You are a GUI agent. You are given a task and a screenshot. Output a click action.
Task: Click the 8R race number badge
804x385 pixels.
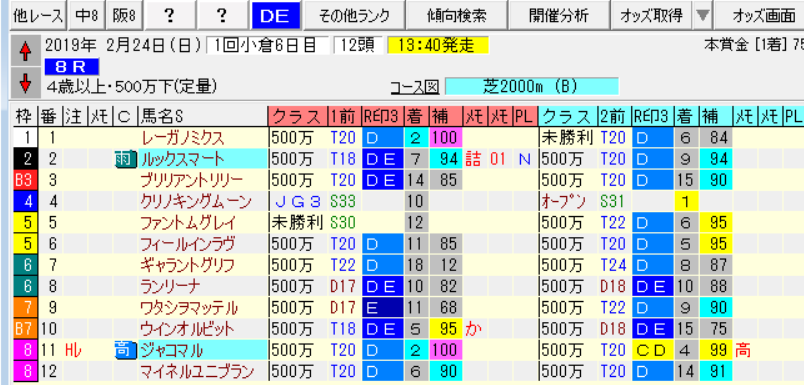point(71,67)
